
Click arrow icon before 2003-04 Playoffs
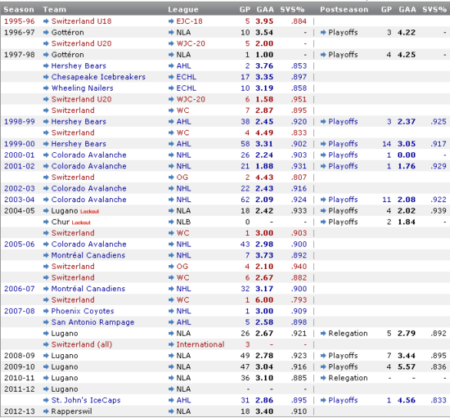pos(323,199)
